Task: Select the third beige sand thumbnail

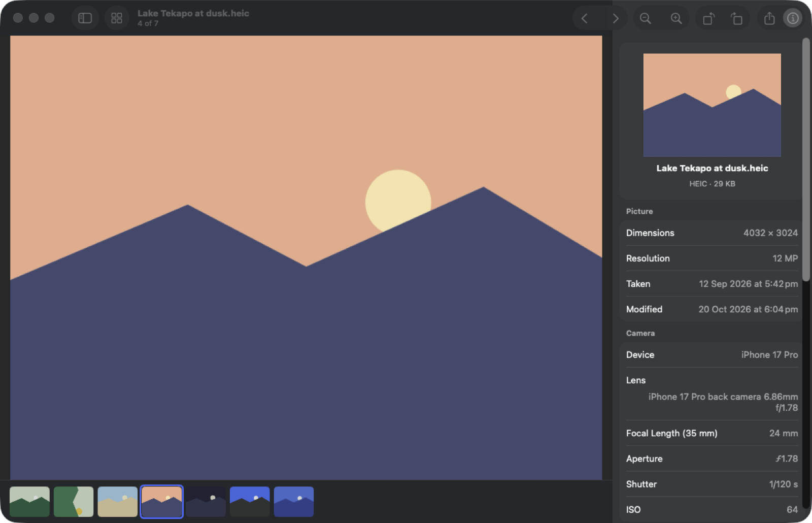Action: point(117,502)
